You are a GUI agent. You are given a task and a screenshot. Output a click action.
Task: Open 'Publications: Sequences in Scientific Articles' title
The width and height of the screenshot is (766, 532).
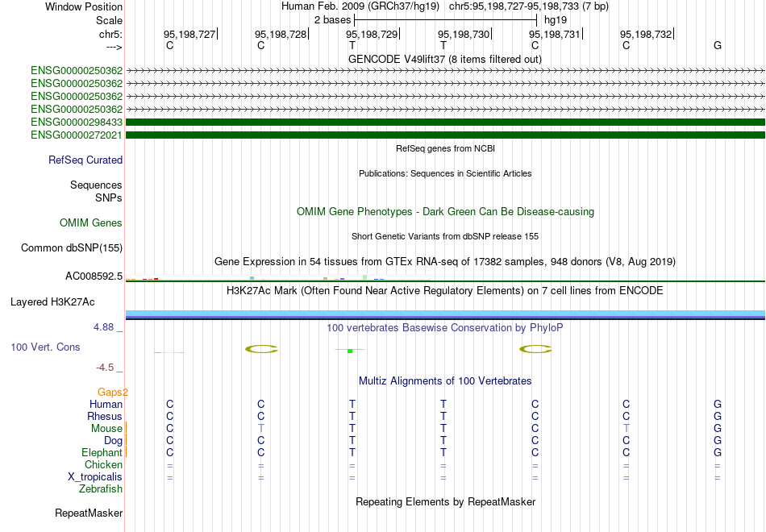click(445, 173)
